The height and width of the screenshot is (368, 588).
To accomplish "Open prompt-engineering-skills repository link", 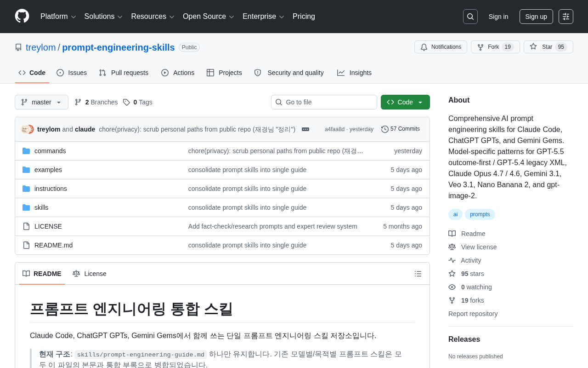I will point(119,47).
